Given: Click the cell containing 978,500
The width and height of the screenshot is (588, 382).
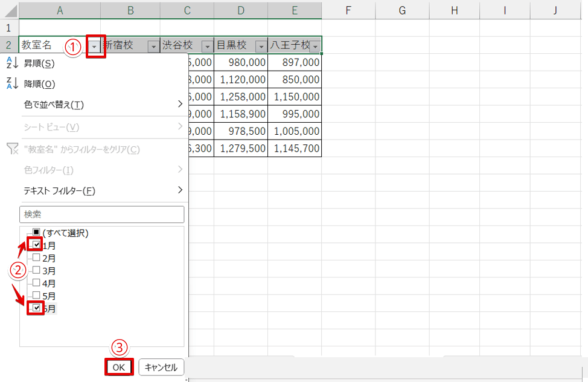Looking at the screenshot, I should [x=241, y=132].
